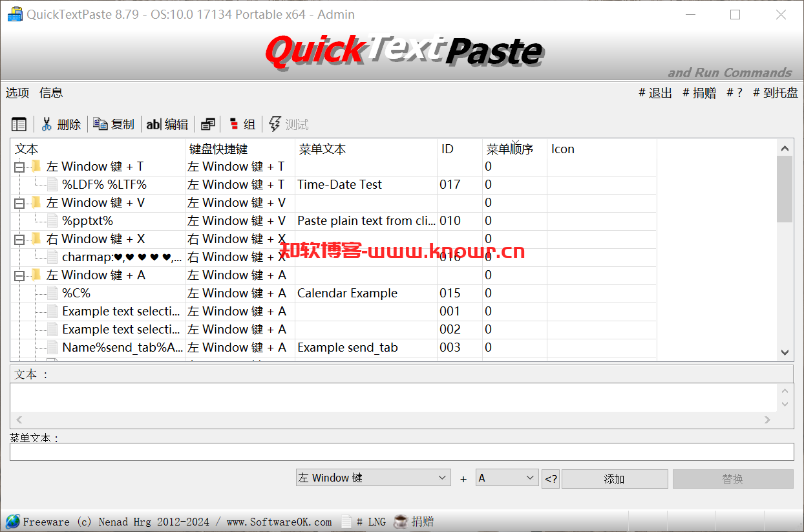
Task: Sort by the 键盘快捷键 column header
Action: (x=240, y=149)
